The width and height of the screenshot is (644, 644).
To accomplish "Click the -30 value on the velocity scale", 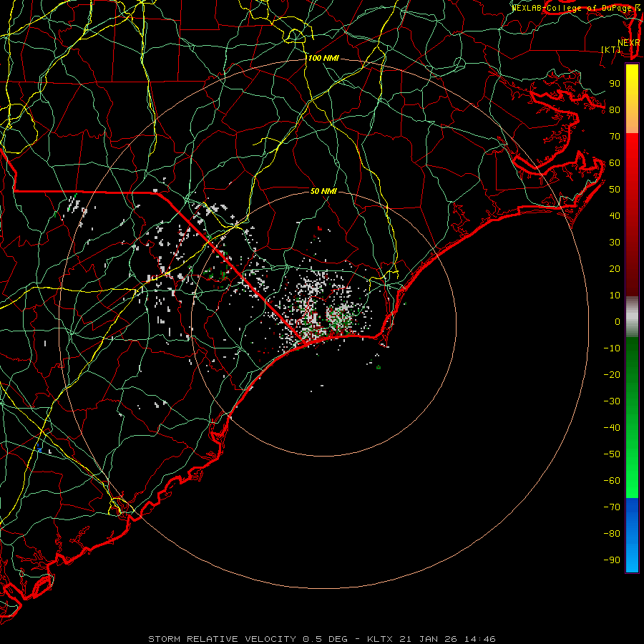I will (612, 401).
